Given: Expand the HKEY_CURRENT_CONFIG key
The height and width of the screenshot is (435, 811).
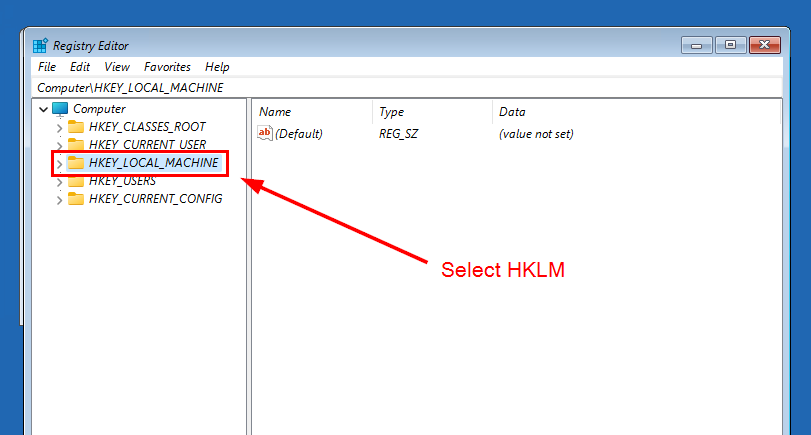Looking at the screenshot, I should 59,200.
